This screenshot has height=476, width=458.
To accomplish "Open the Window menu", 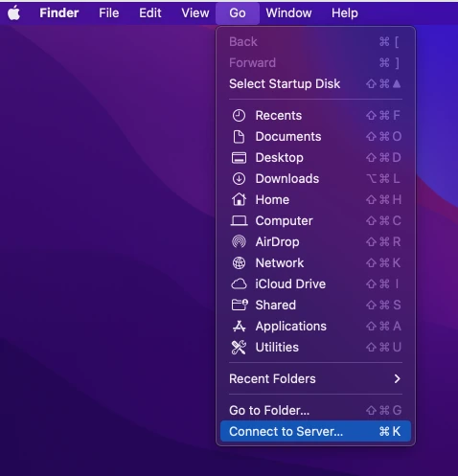I will [x=288, y=13].
